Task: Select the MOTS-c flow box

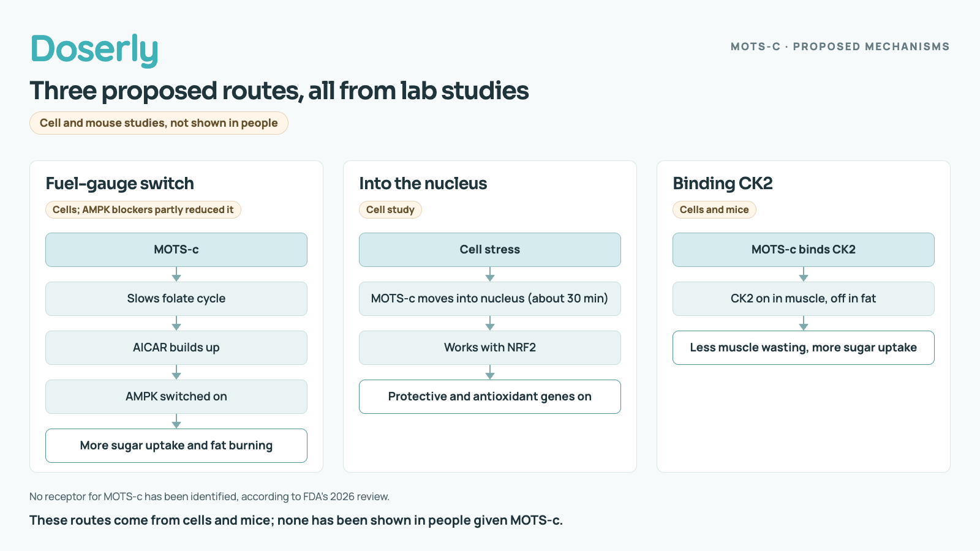Action: pos(176,250)
